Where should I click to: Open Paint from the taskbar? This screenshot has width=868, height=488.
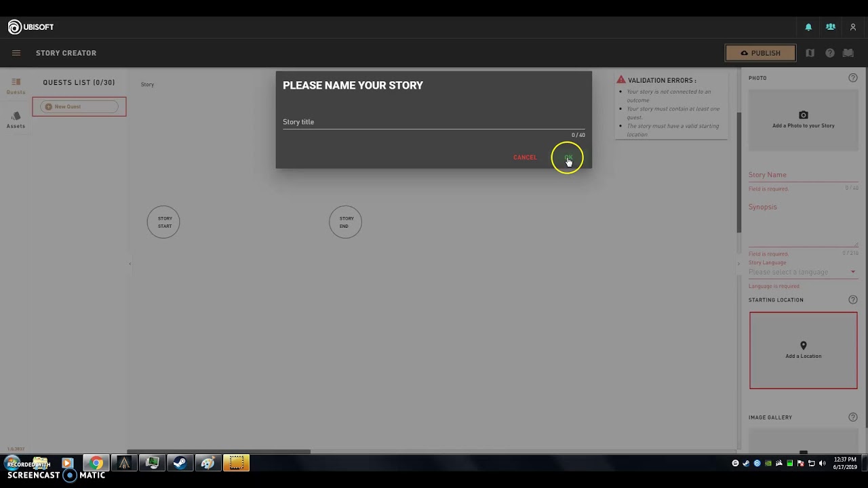click(208, 464)
